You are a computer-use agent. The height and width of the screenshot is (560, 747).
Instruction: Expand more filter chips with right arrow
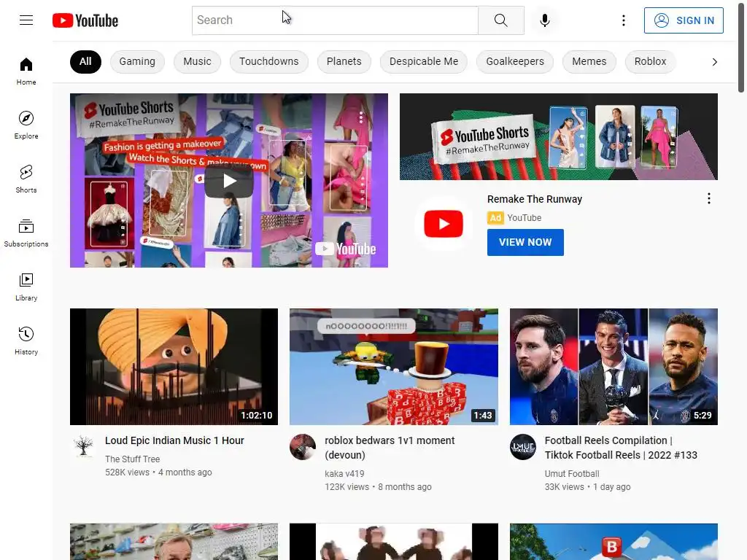[x=714, y=62]
